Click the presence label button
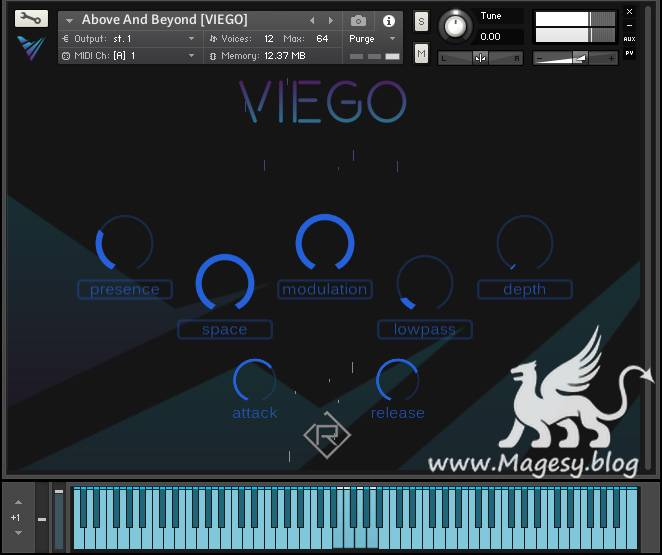Screen dimensions: 662x555 pyautogui.click(x=125, y=290)
